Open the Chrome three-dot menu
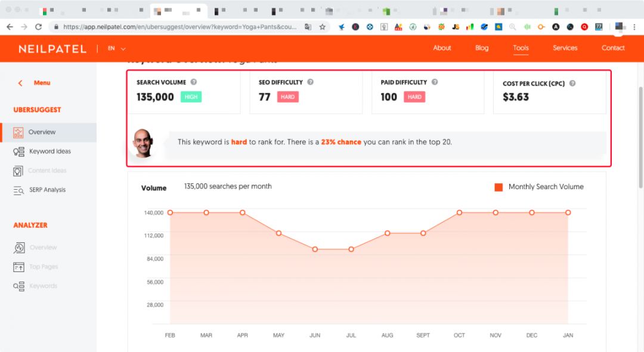 tap(634, 27)
